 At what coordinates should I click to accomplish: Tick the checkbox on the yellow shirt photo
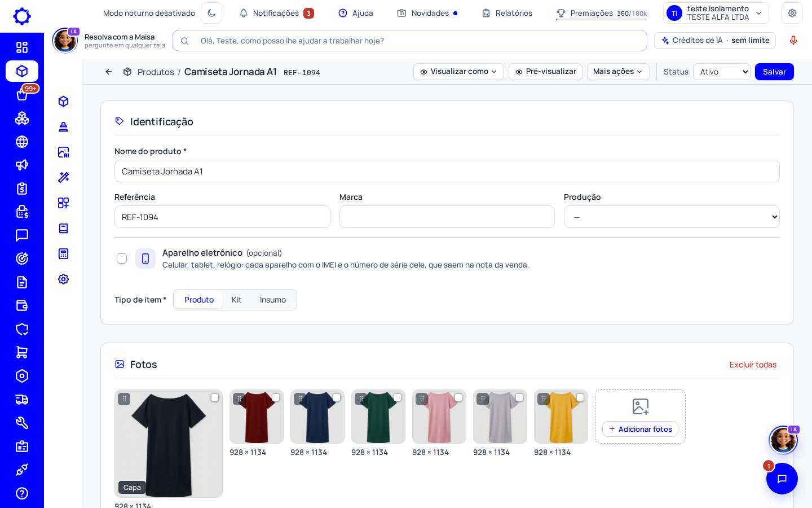(580, 397)
